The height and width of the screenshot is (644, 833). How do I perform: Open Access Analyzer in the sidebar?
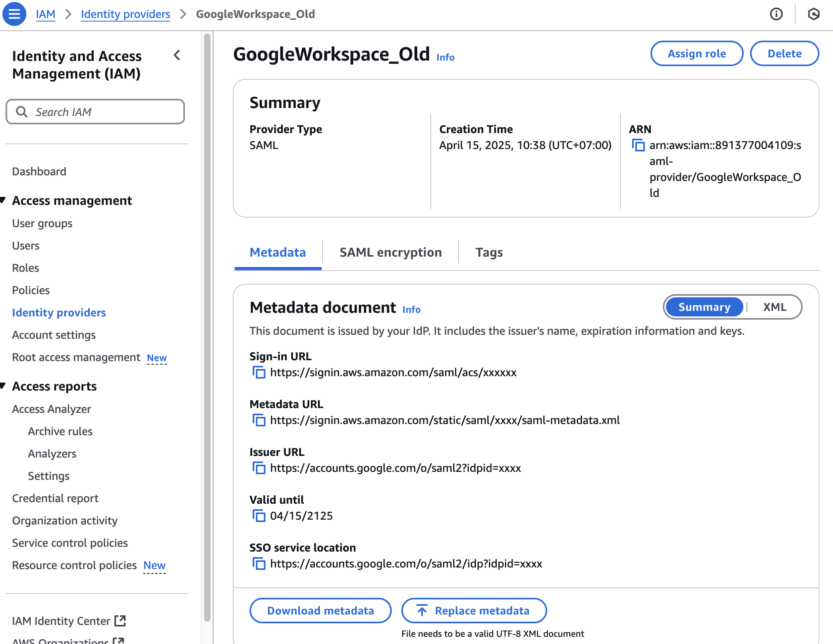[51, 409]
